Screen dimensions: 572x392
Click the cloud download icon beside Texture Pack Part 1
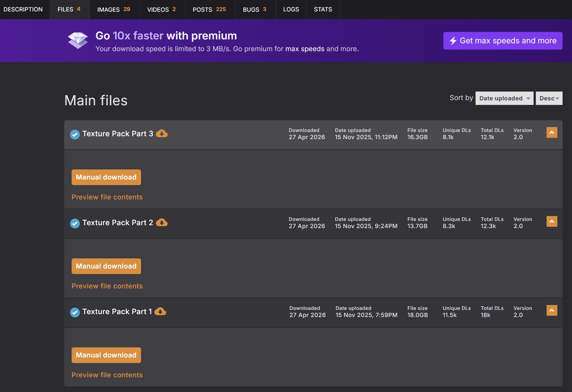160,312
